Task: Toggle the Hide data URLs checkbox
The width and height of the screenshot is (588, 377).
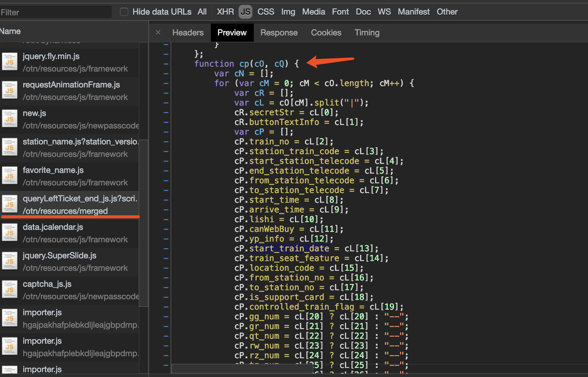Action: click(x=124, y=12)
